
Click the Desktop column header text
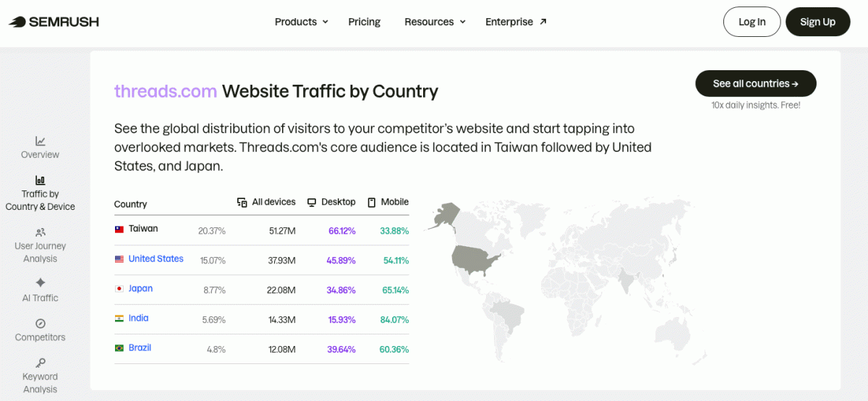click(339, 202)
